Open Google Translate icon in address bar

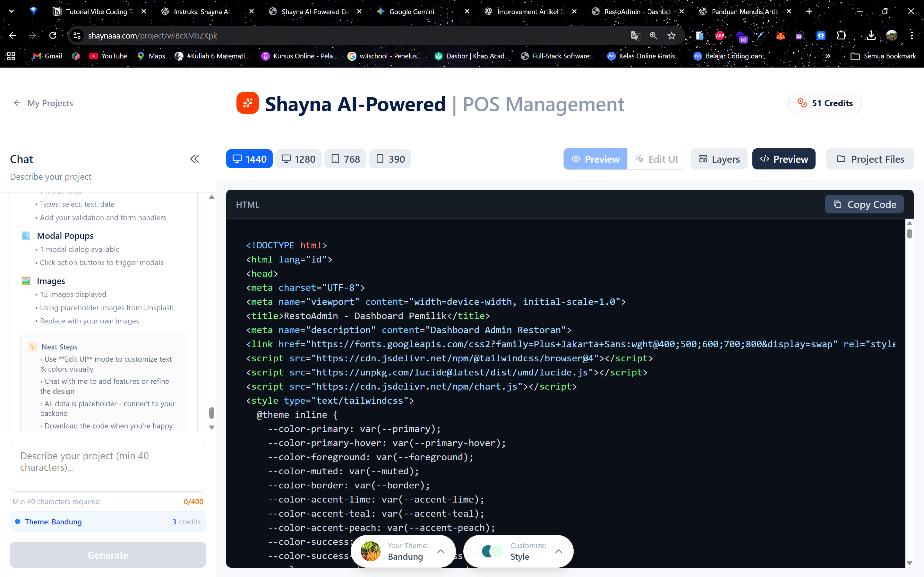point(635,36)
